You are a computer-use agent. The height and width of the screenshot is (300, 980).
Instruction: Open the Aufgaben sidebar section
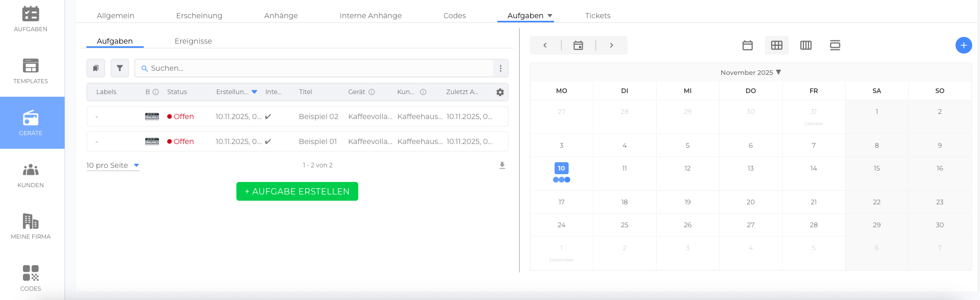(x=31, y=19)
